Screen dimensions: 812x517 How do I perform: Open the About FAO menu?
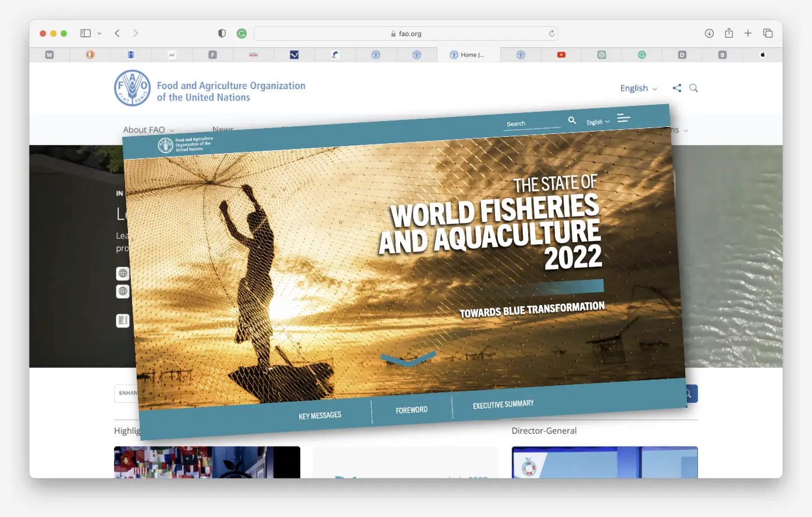click(144, 130)
